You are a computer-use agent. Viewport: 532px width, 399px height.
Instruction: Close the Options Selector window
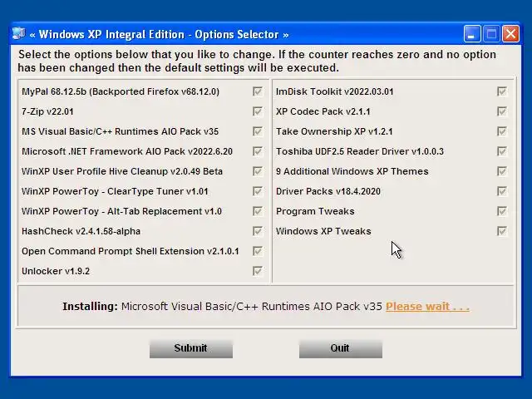tap(510, 33)
